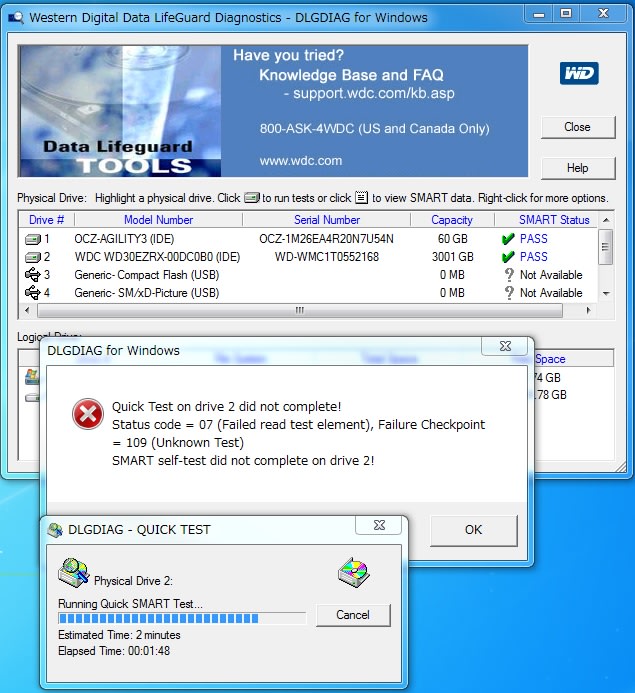Screen dimensions: 635x693
Task: Sort by the Serial Number column header
Action: (x=327, y=220)
